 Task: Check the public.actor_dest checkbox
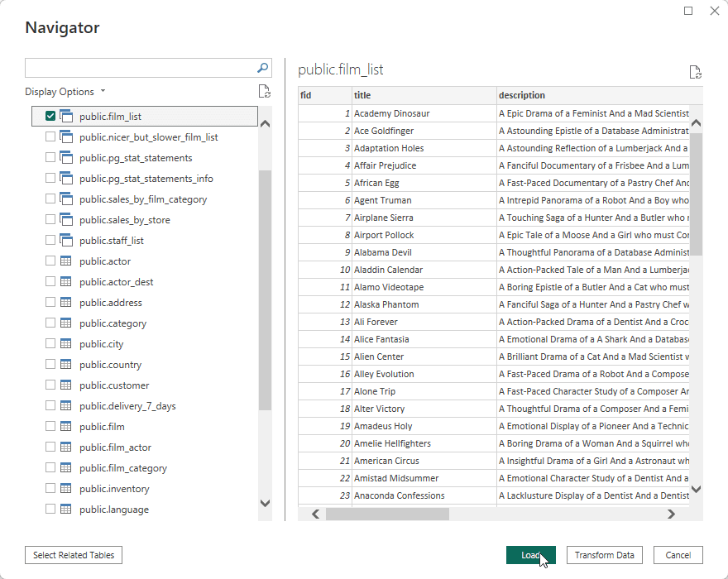pyautogui.click(x=50, y=281)
